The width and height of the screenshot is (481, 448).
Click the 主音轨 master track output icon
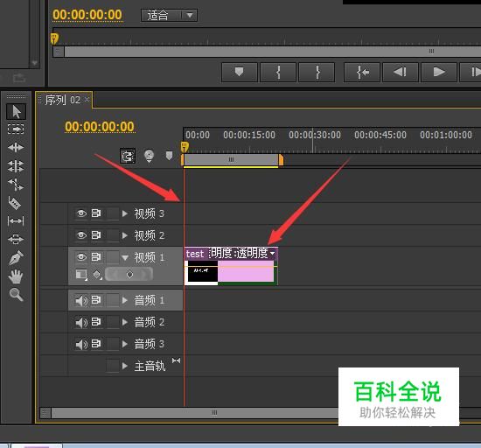point(176,360)
